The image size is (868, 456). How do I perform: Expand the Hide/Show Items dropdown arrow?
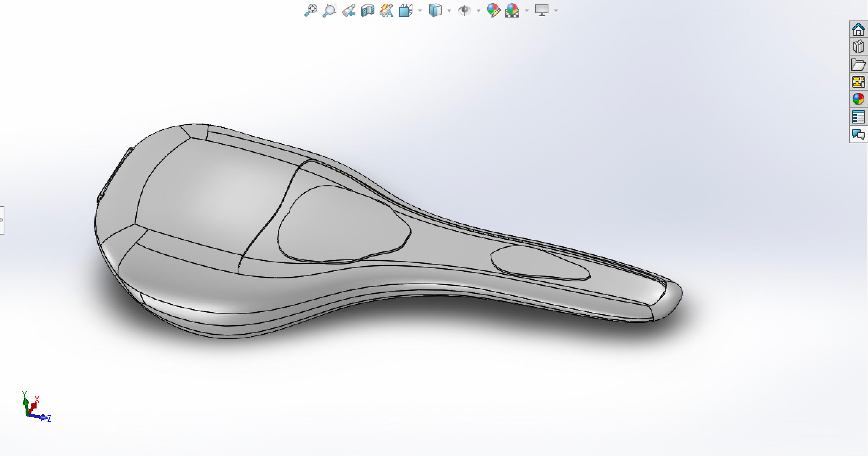point(479,11)
